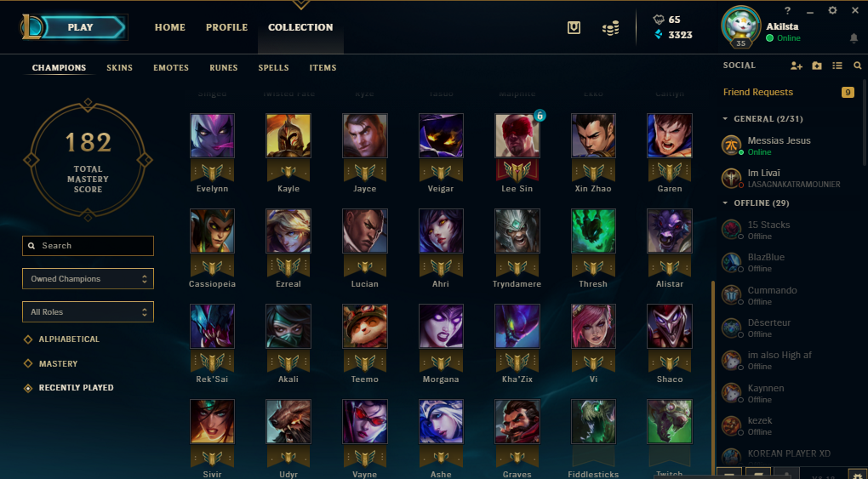Click the help question mark icon

click(788, 10)
